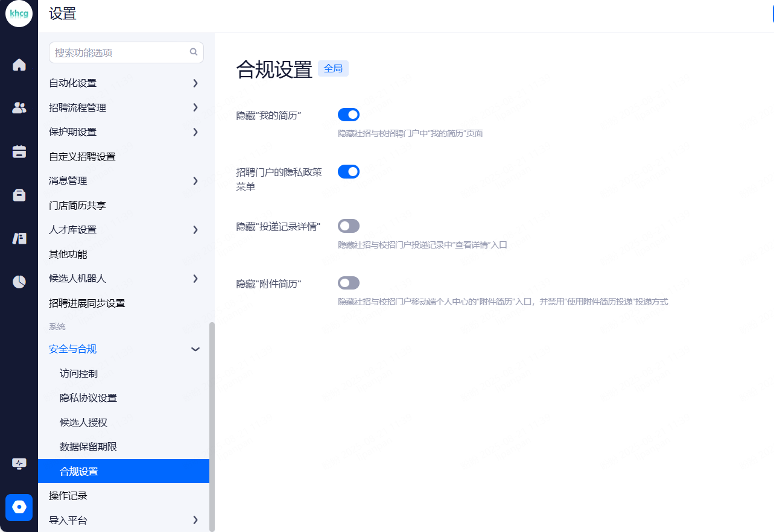Open the pie chart reports icon
Screen dimensions: 774x532
(x=19, y=282)
